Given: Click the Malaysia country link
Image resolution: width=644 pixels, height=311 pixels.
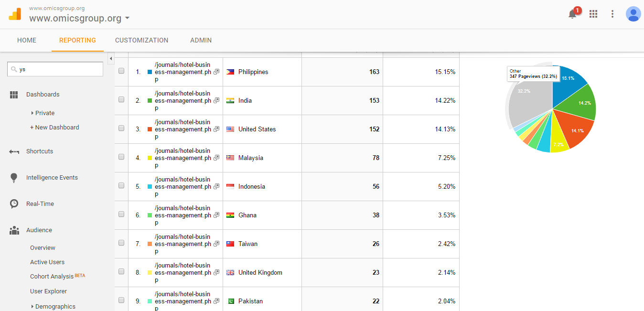Looking at the screenshot, I should pyautogui.click(x=251, y=158).
